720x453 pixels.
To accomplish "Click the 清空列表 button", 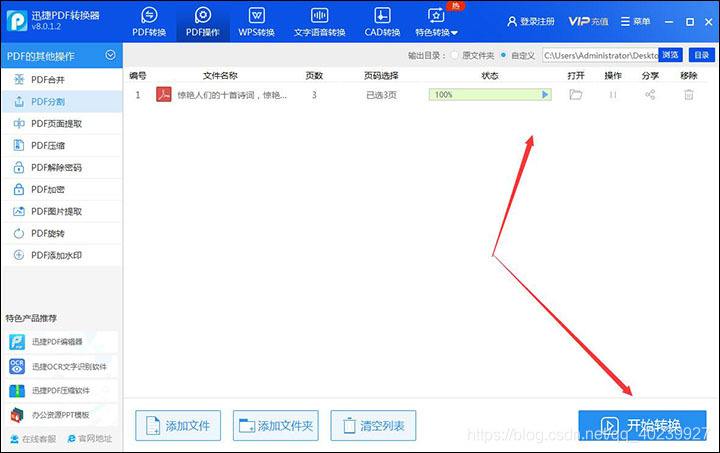I will [x=373, y=425].
